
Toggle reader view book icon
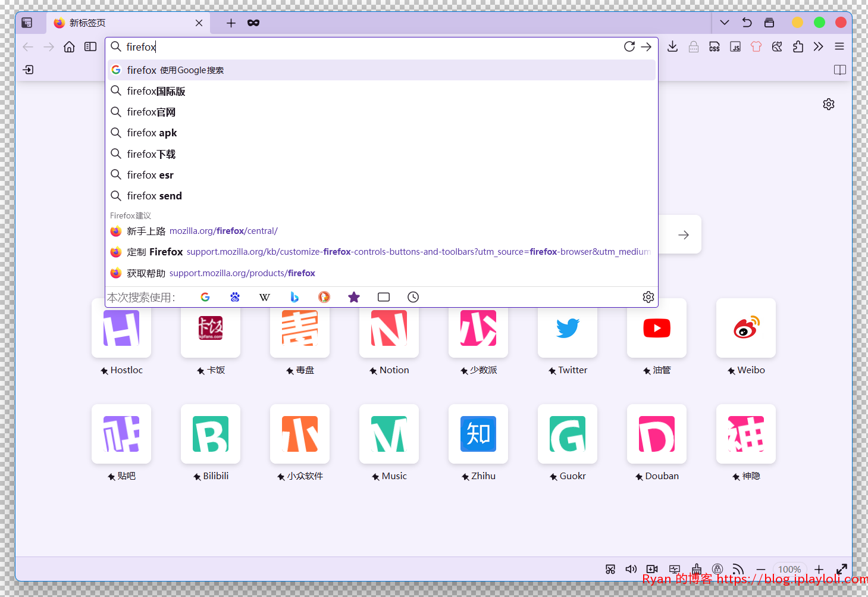click(840, 70)
